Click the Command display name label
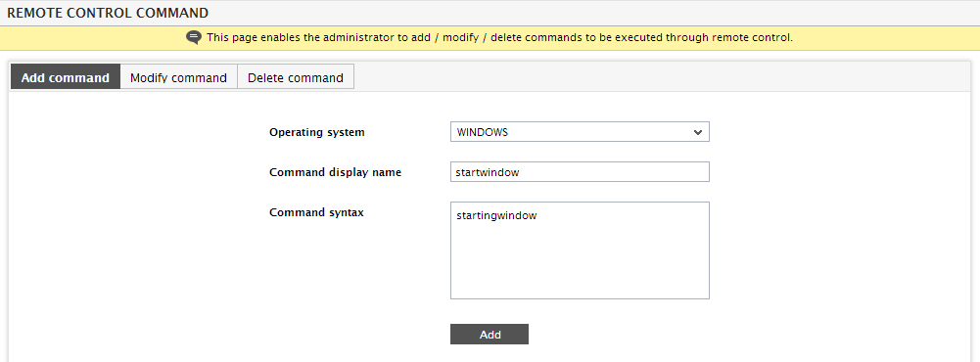980x362 pixels. coord(335,172)
